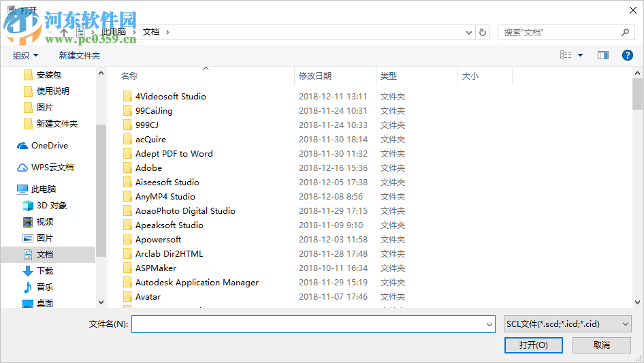Screen dimensions: 644x363
Task: Click the 文档 icon in sidebar
Action: click(27, 255)
